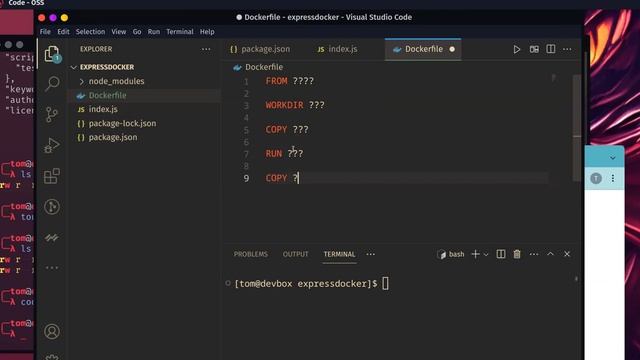Switch to the OUTPUT panel tab
The image size is (640, 360).
[296, 254]
